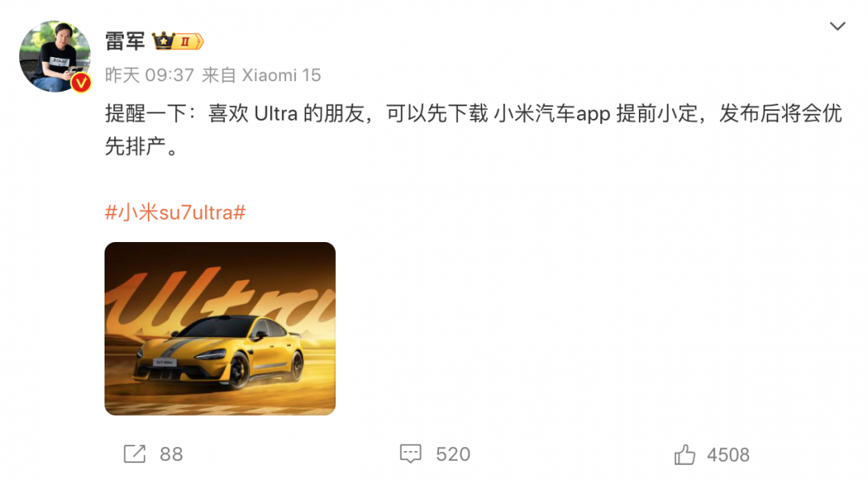Screen dimensions: 868x480
Task: Click the 先排产 text on the second line
Action: tap(136, 146)
